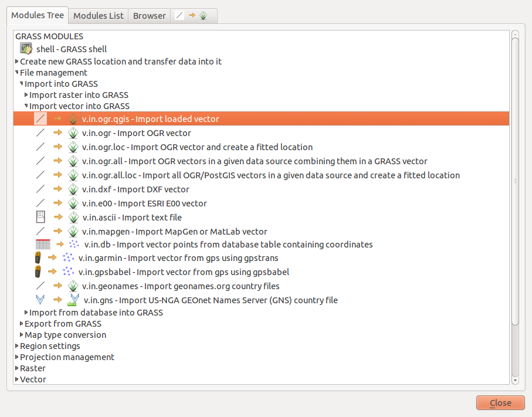Viewport: 532px width, 417px height.
Task: Click the points icon for v.in.gns module
Action: click(x=40, y=300)
